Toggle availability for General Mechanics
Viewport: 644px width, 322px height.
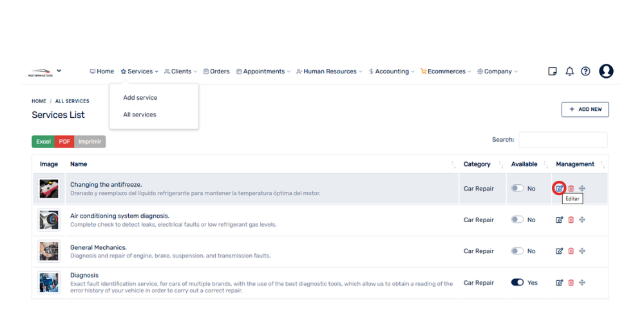pos(517,251)
